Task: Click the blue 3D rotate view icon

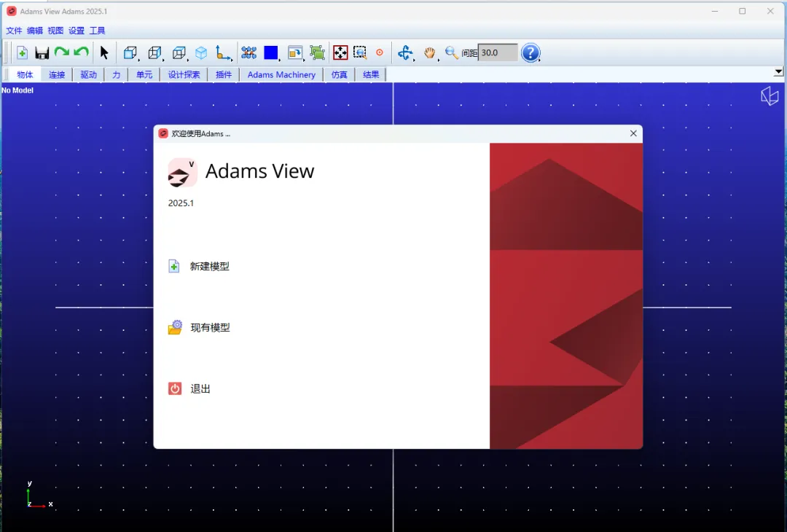Action: (x=405, y=52)
